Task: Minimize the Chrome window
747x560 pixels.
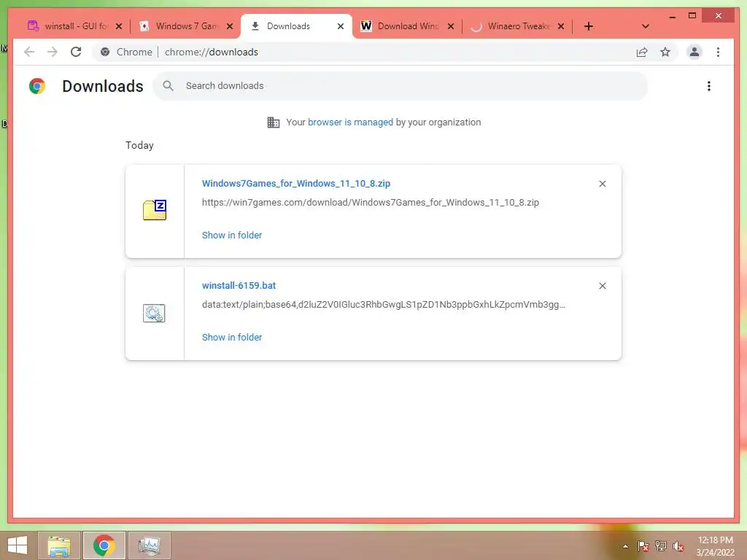Action: pyautogui.click(x=672, y=16)
